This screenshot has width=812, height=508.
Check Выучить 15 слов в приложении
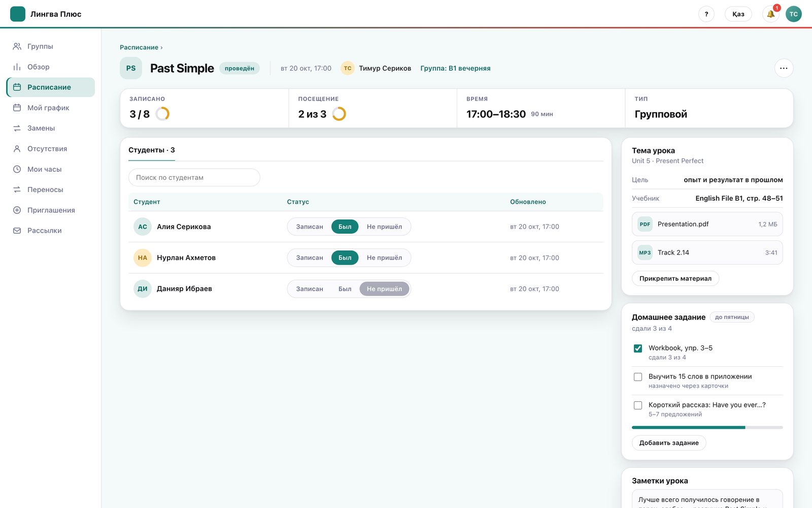click(x=638, y=377)
